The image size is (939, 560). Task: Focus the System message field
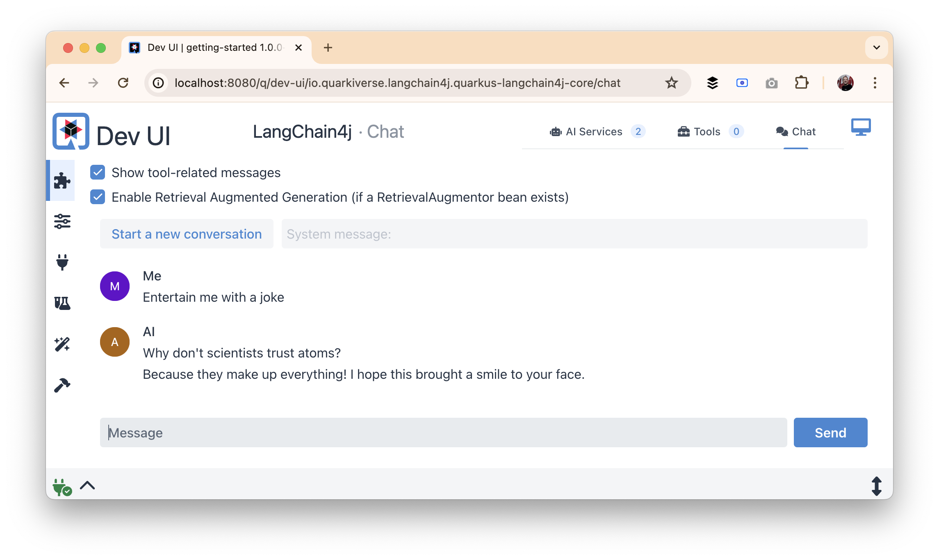574,234
